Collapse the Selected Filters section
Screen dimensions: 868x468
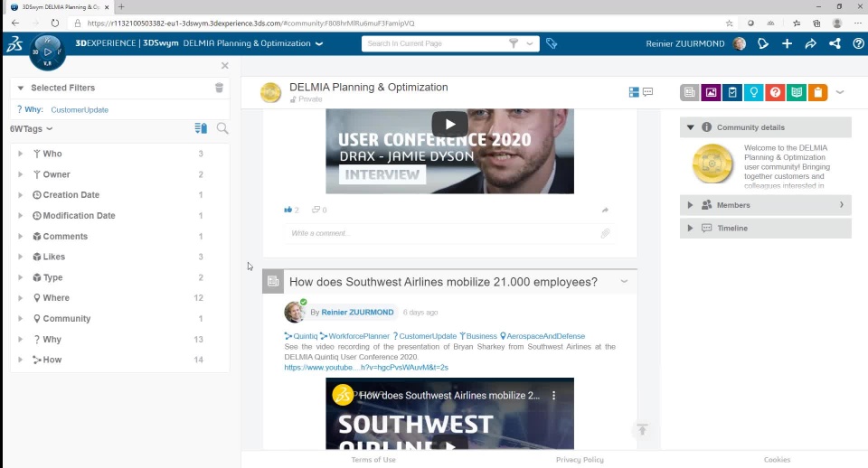pyautogui.click(x=21, y=88)
